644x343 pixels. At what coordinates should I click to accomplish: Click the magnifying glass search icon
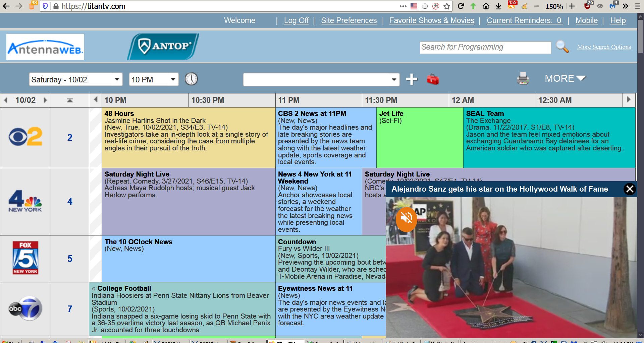pos(562,47)
